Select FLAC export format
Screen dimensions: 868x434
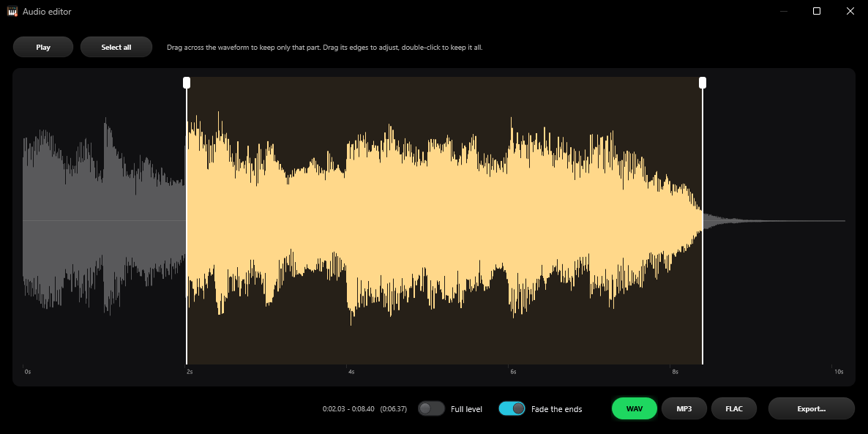tap(734, 408)
